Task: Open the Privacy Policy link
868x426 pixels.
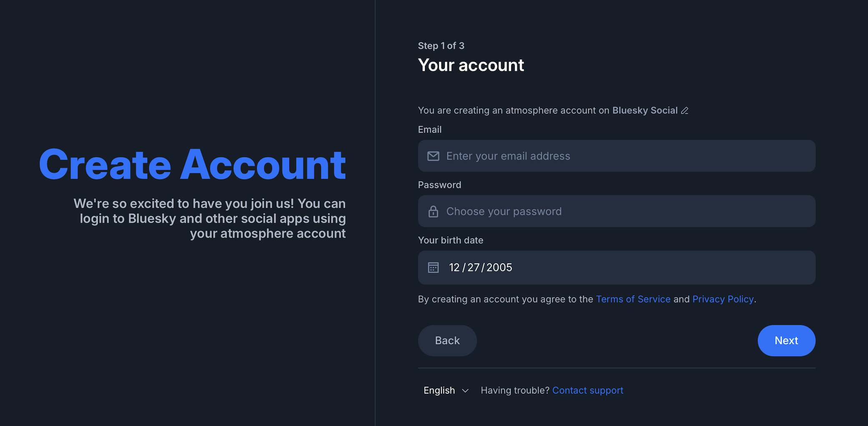Action: (x=722, y=299)
